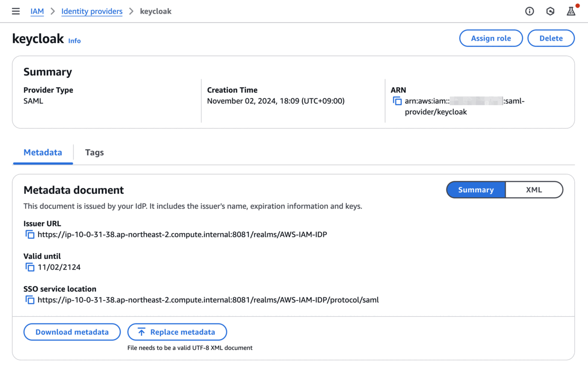Click the IdP metadata description sentence
This screenshot has width=588, height=369.
pos(193,206)
